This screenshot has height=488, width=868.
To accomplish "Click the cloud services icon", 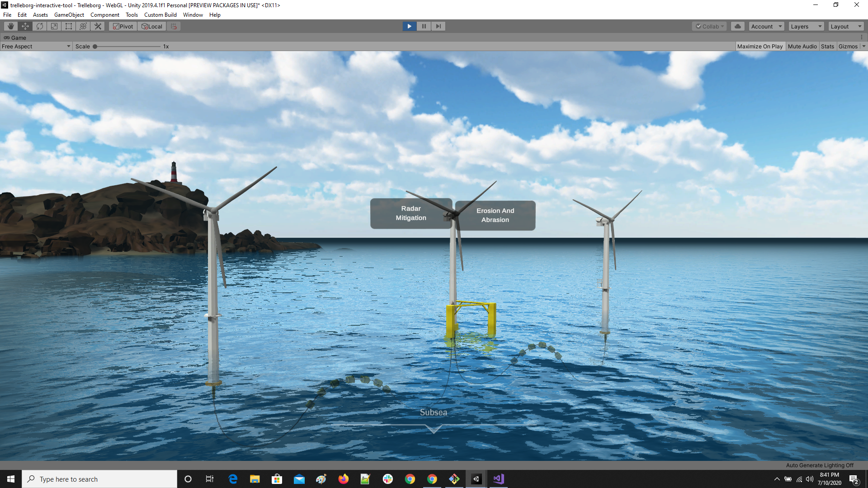I will click(738, 26).
